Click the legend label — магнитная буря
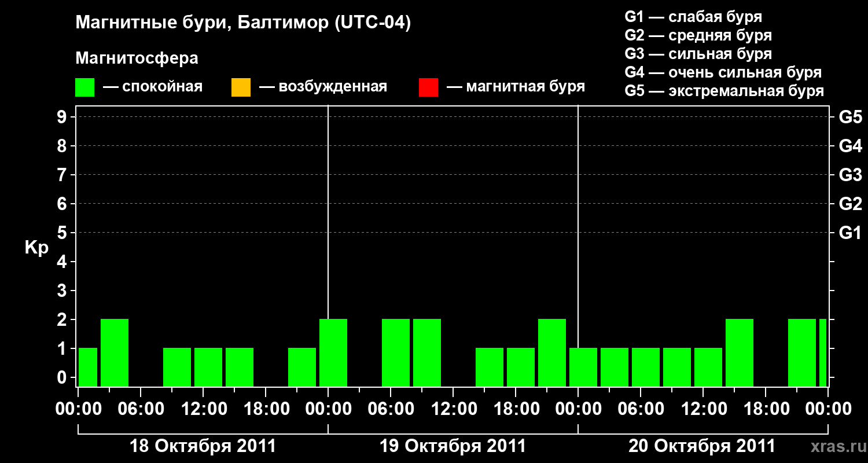 point(516,87)
